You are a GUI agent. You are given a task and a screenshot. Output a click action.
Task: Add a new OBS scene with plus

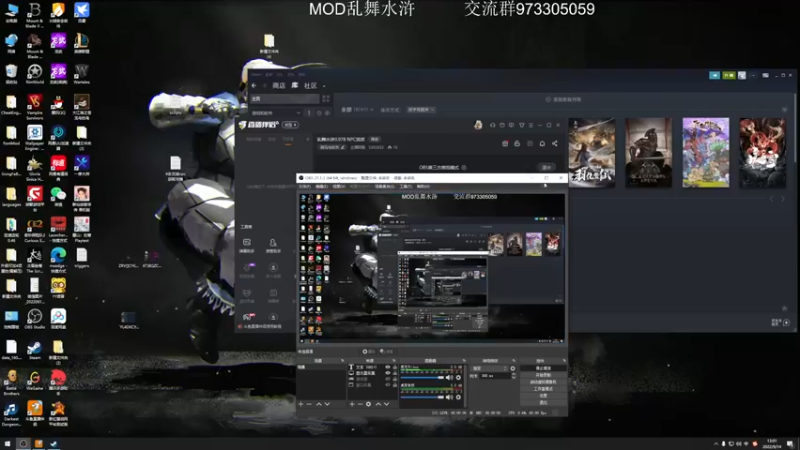point(301,404)
